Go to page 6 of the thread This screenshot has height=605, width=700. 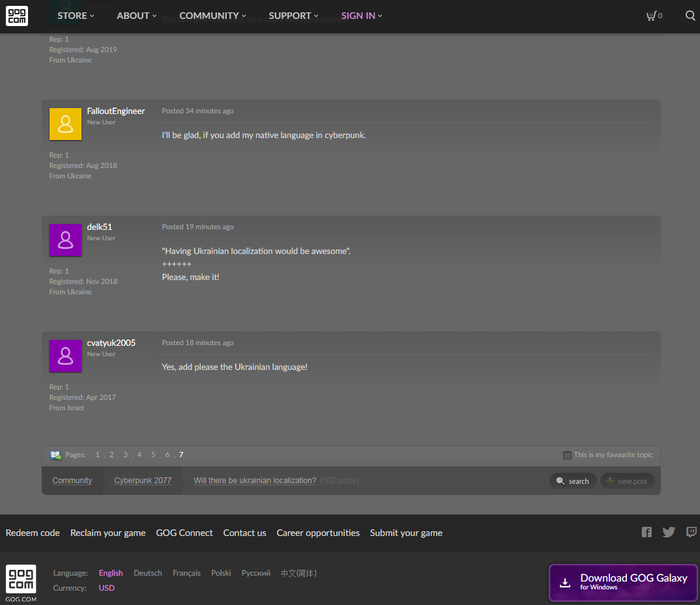167,455
